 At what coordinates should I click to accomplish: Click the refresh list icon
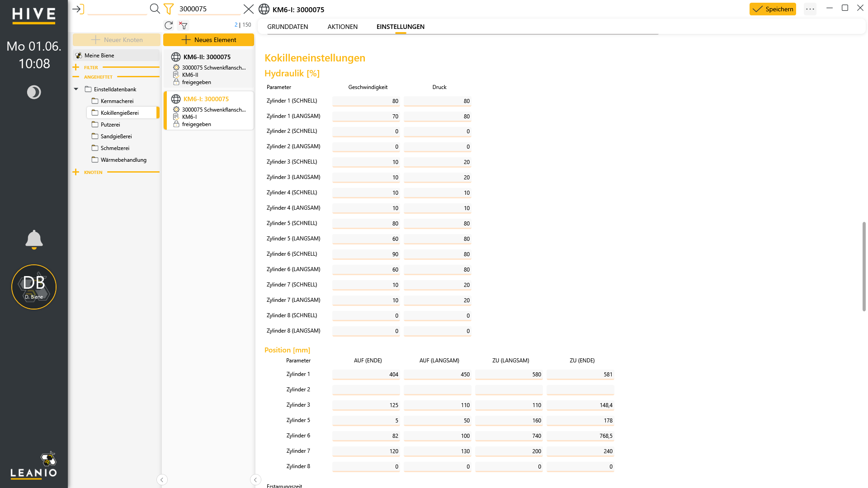[x=169, y=25]
